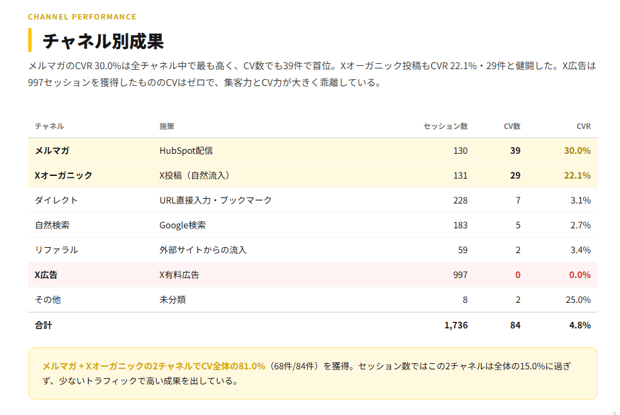Click the 22.1% CVR value
The height and width of the screenshot is (415, 620).
click(577, 175)
